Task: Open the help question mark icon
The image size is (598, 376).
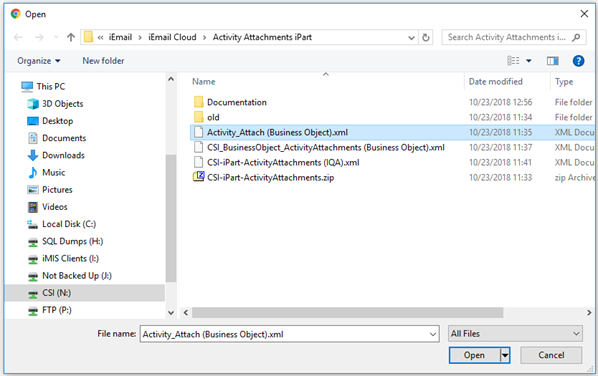Action: pyautogui.click(x=578, y=61)
